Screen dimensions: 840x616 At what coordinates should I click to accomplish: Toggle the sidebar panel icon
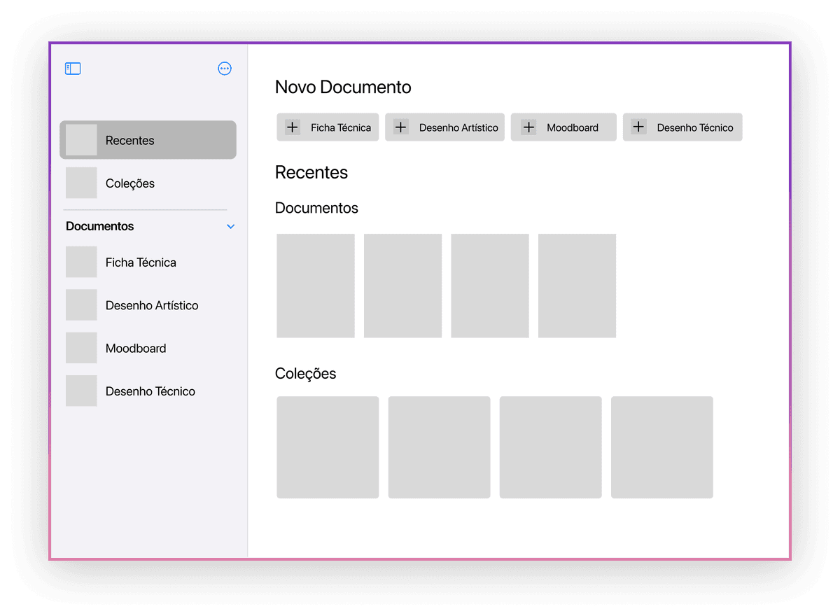(73, 69)
